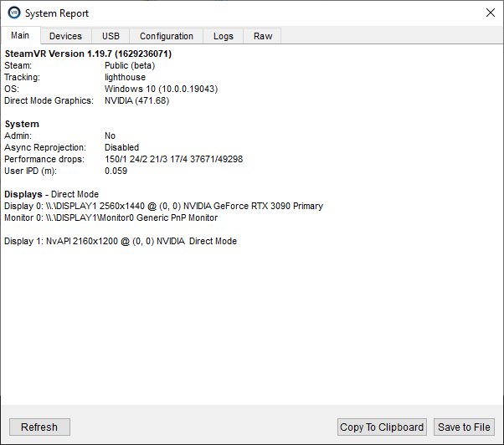Open the Devices tab
Viewport: 504px width, 445px height.
coord(65,36)
